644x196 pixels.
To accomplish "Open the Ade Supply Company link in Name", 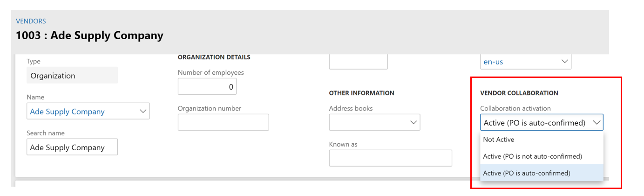I will [67, 112].
